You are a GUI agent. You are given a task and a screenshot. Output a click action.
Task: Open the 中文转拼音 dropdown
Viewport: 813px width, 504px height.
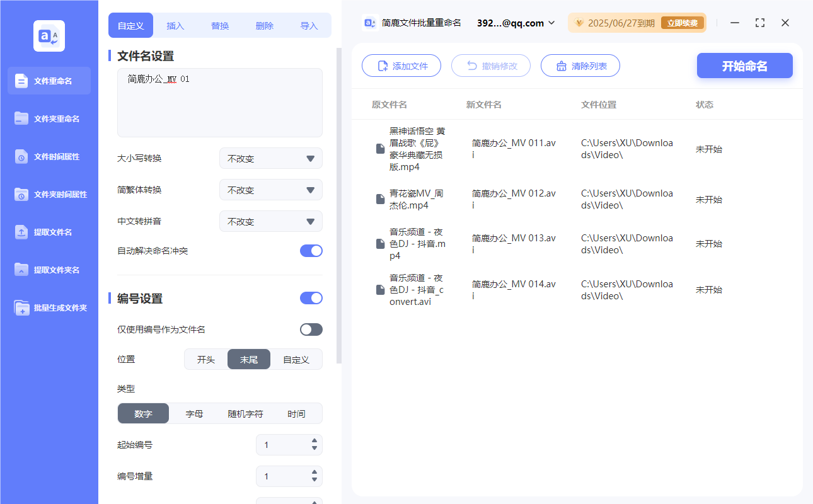(x=270, y=221)
